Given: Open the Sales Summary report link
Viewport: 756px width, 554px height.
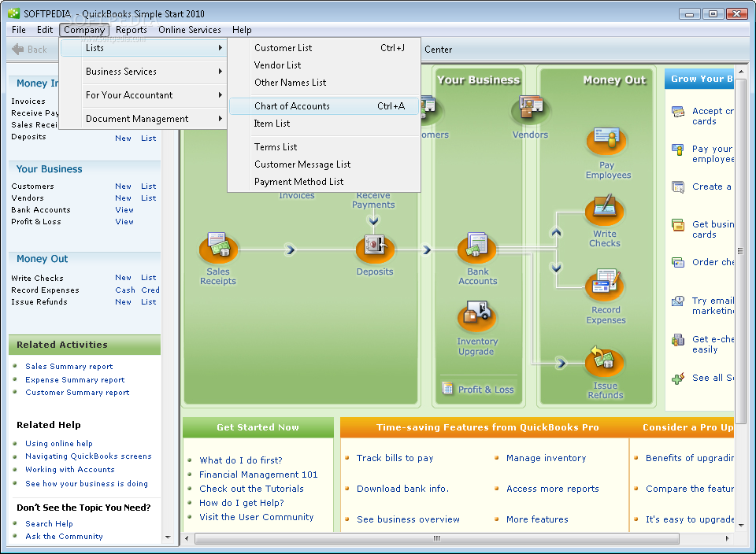Looking at the screenshot, I should pos(69,366).
